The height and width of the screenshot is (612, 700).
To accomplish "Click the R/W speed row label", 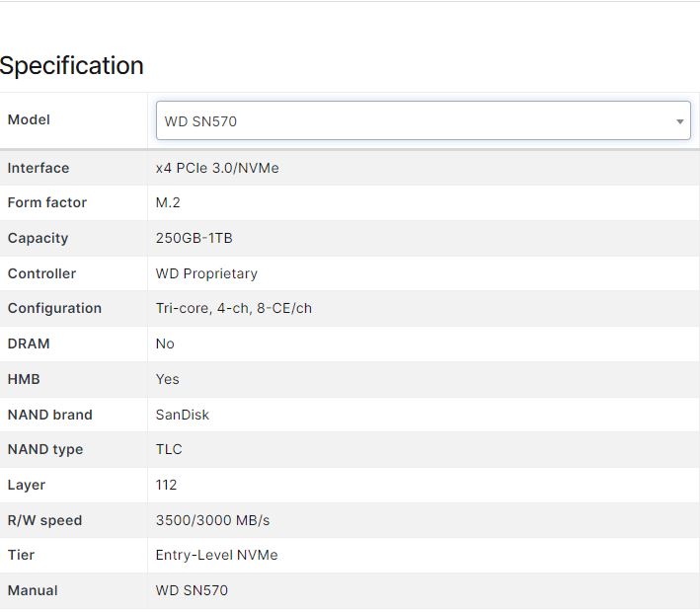I will pos(45,520).
